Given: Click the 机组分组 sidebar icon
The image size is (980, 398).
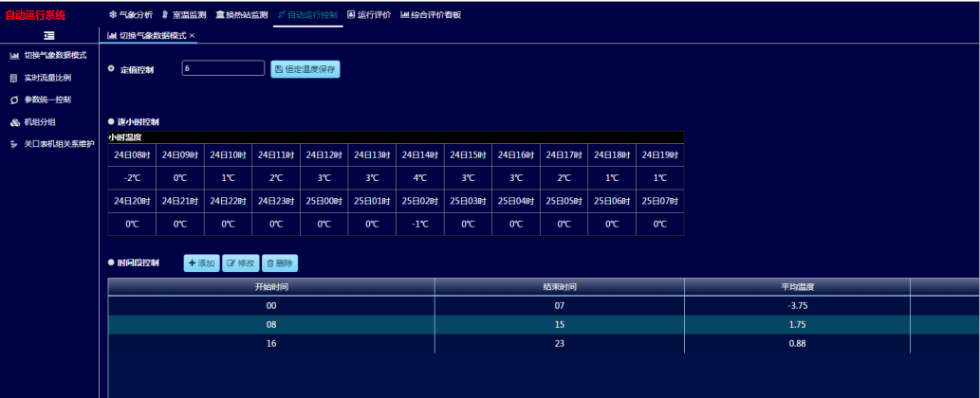Looking at the screenshot, I should [x=14, y=122].
